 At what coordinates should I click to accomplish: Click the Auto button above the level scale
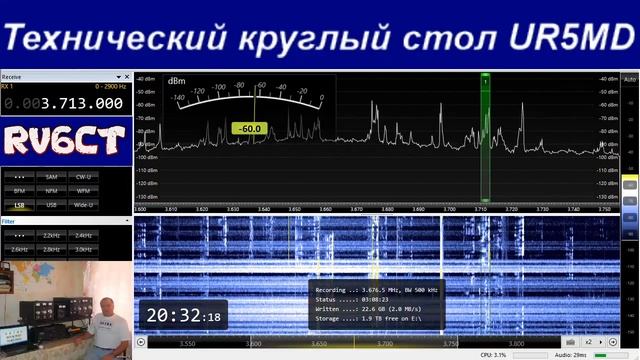(630, 79)
